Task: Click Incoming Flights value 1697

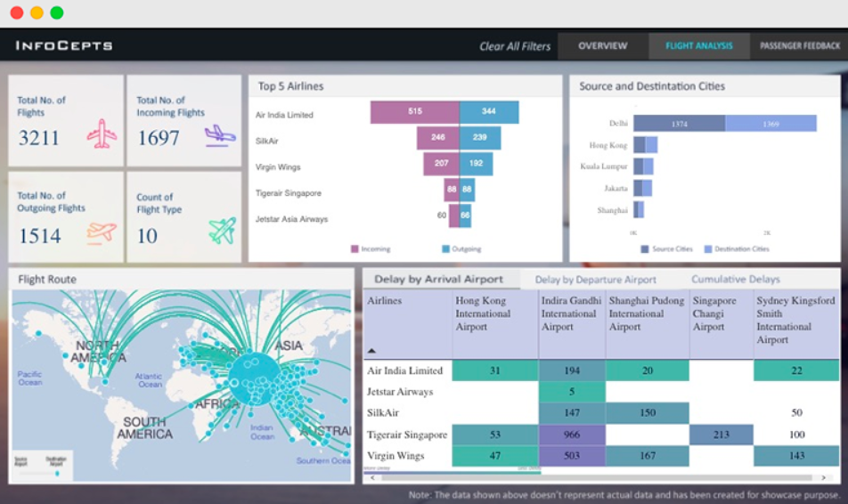Action: (x=158, y=138)
